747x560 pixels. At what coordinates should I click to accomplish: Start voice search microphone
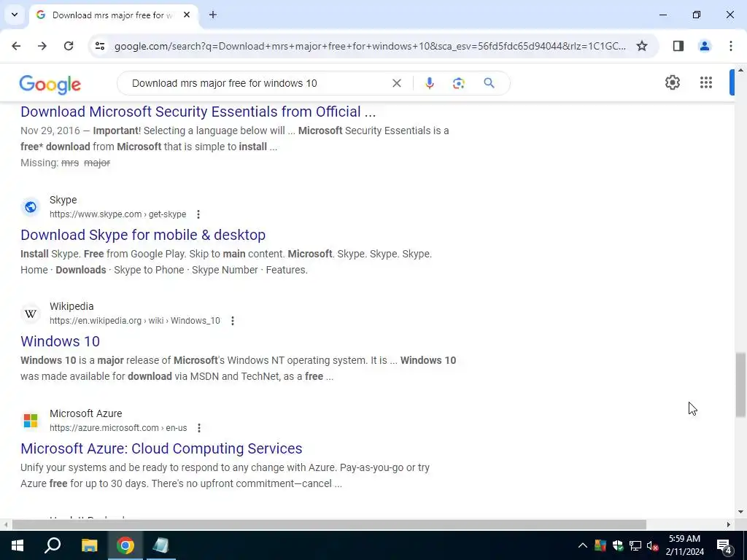pos(429,83)
